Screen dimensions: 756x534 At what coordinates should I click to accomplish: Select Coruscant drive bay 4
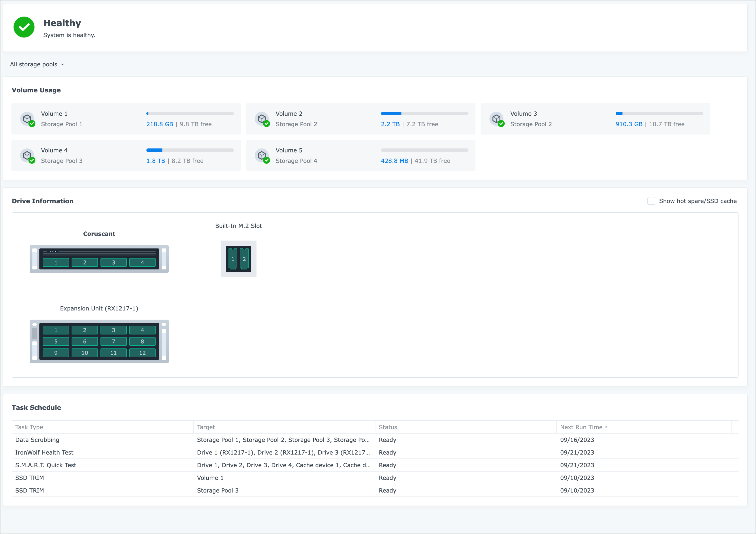pyautogui.click(x=142, y=262)
